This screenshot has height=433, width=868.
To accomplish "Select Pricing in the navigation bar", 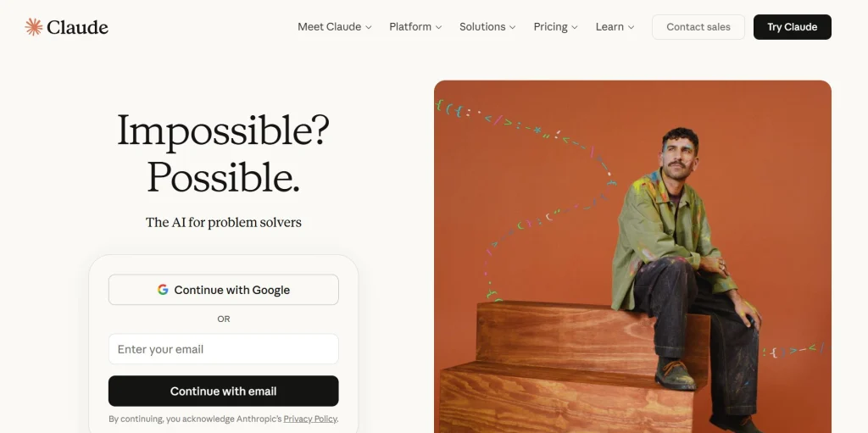I will (x=550, y=27).
